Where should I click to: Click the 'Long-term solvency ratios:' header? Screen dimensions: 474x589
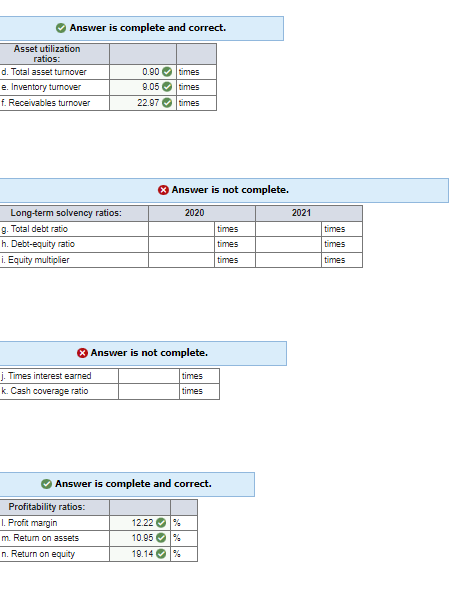pos(66,213)
